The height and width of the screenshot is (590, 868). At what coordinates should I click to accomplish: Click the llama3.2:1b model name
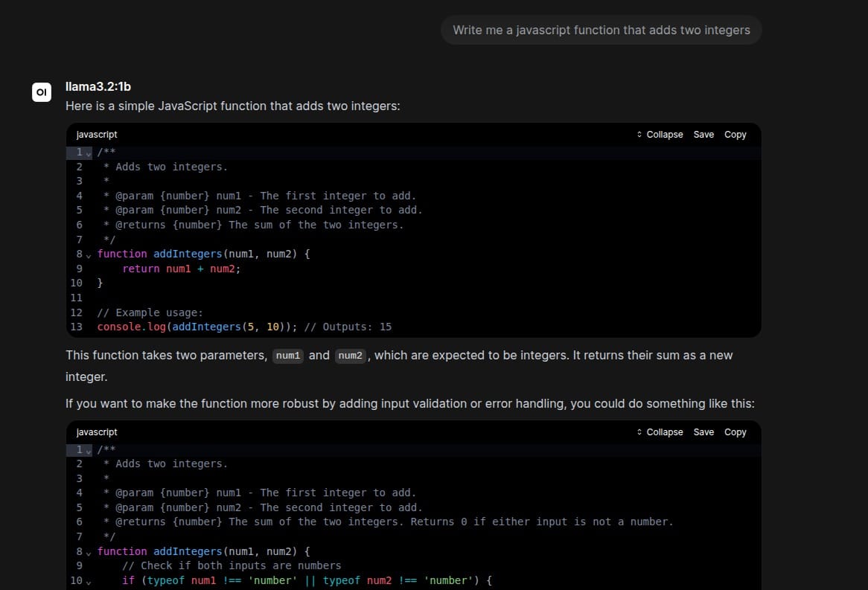[98, 86]
